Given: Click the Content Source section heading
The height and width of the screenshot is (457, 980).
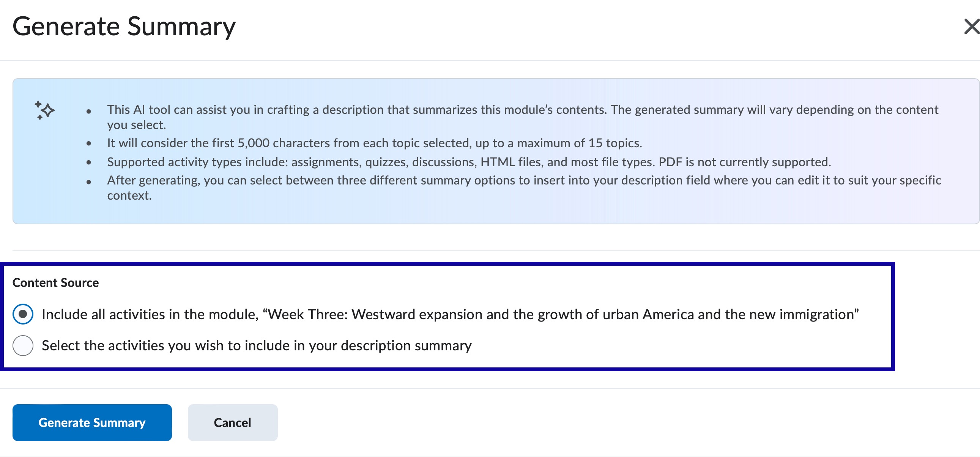Looking at the screenshot, I should coord(55,282).
